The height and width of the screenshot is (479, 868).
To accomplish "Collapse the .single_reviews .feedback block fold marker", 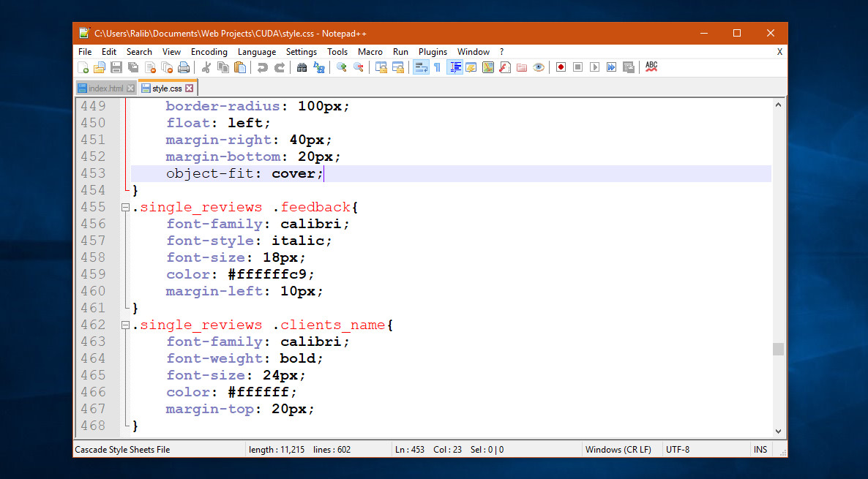I will 125,208.
